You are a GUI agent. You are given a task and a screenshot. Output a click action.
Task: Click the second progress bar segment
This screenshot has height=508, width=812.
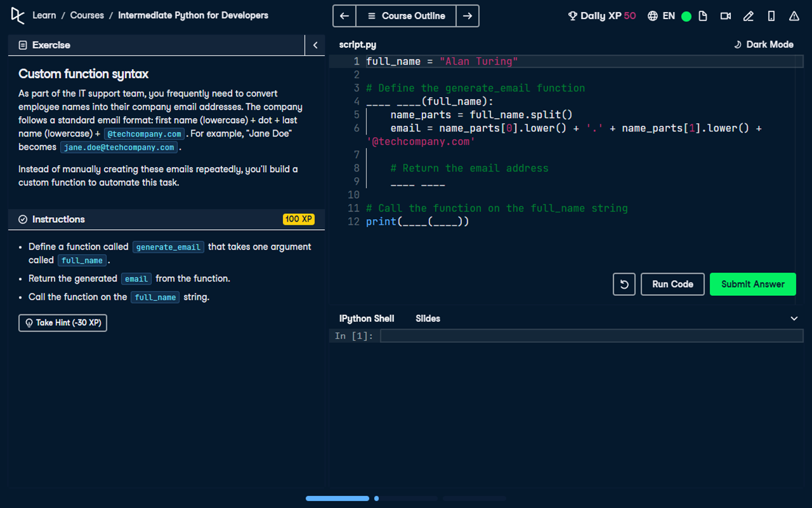pyautogui.click(x=406, y=498)
